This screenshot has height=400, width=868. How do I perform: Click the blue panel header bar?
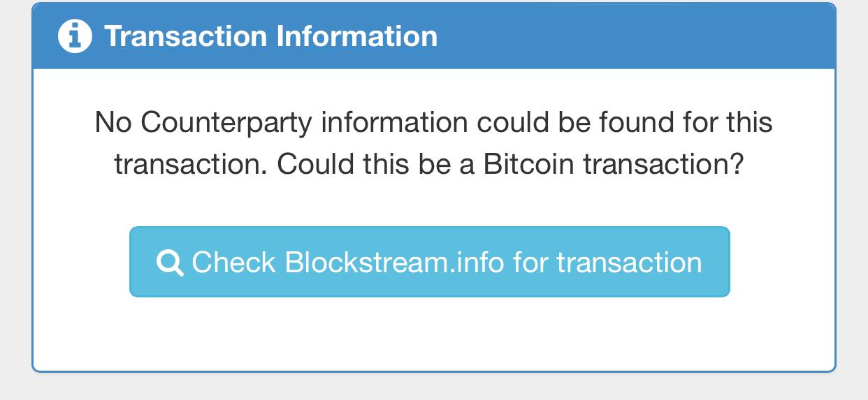pyautogui.click(x=434, y=36)
